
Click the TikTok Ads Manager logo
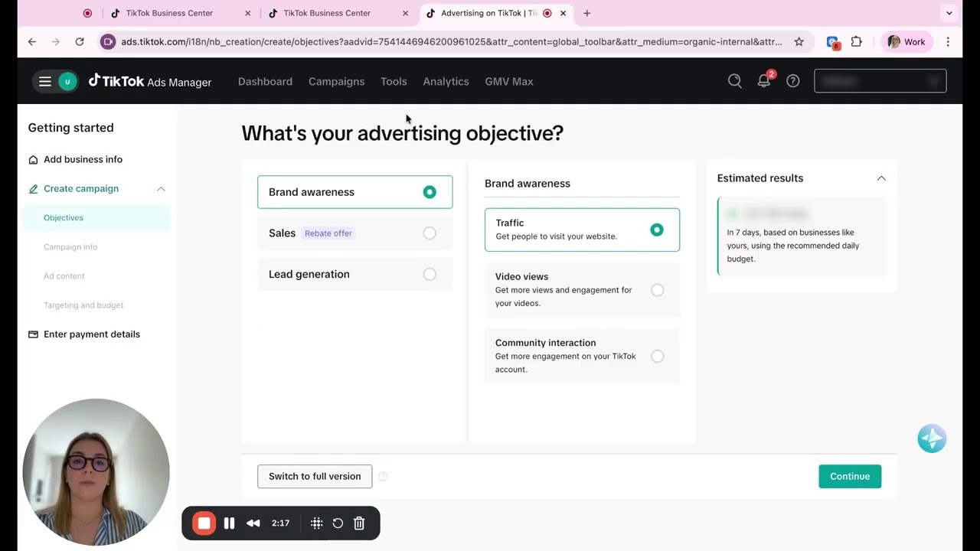(150, 81)
